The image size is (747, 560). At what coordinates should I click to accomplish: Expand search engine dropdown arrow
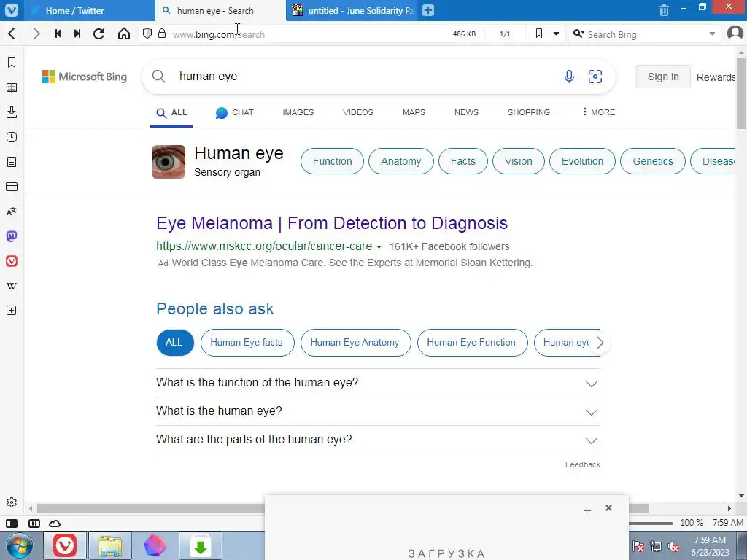click(712, 34)
